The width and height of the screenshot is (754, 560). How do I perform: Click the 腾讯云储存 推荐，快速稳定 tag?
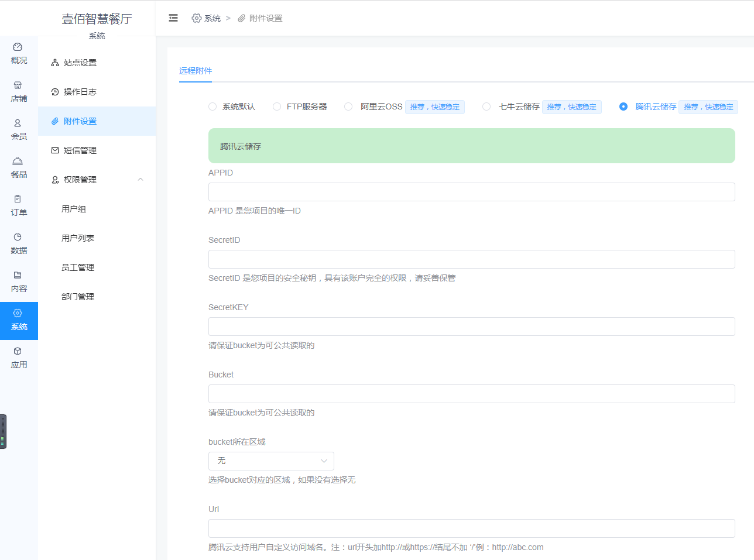(708, 107)
